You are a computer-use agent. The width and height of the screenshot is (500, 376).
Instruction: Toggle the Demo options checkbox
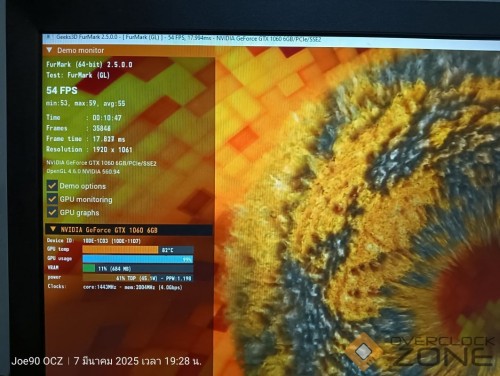coord(52,186)
